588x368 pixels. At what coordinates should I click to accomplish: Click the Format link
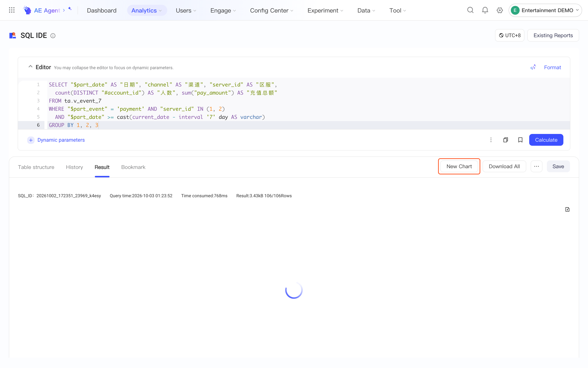(x=552, y=67)
